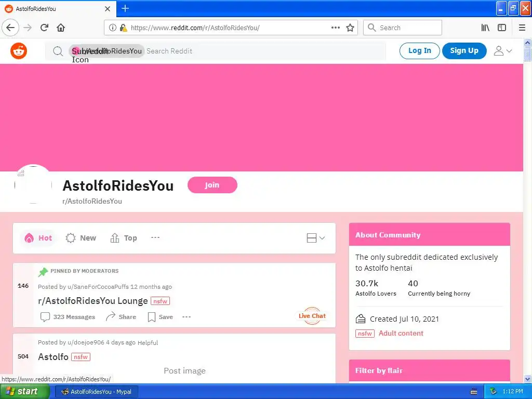This screenshot has height=399, width=532.
Task: Toggle the browser sidebar icon
Action: [502, 28]
